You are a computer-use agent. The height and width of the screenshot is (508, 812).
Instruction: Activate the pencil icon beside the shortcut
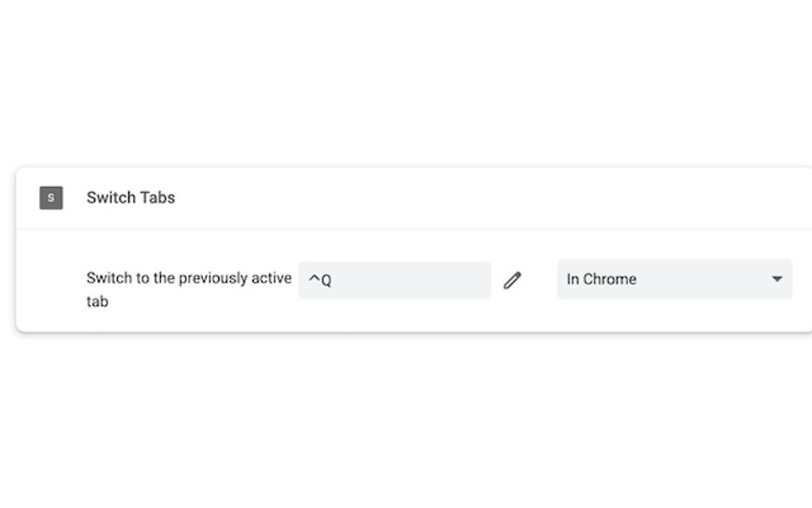click(513, 279)
